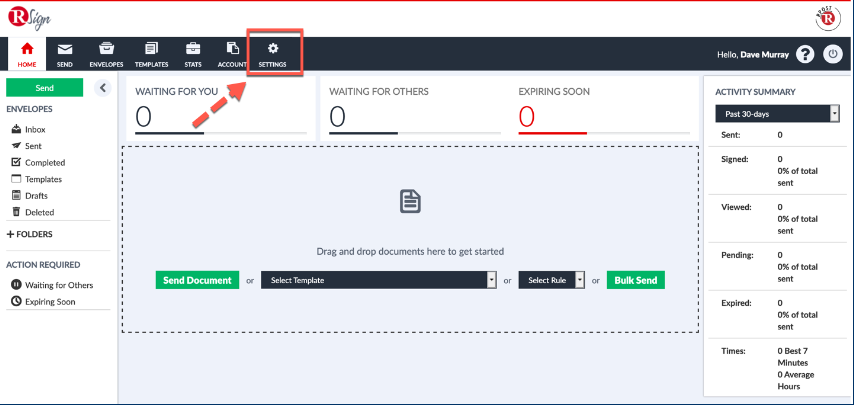This screenshot has width=854, height=405.
Task: Open the Waiting For You card
Action: pos(221,109)
